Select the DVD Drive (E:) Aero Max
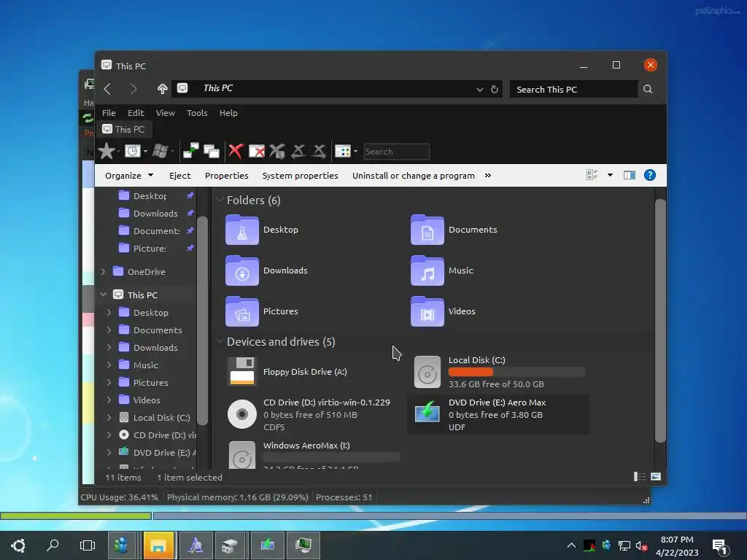The image size is (747, 560). pyautogui.click(x=498, y=414)
